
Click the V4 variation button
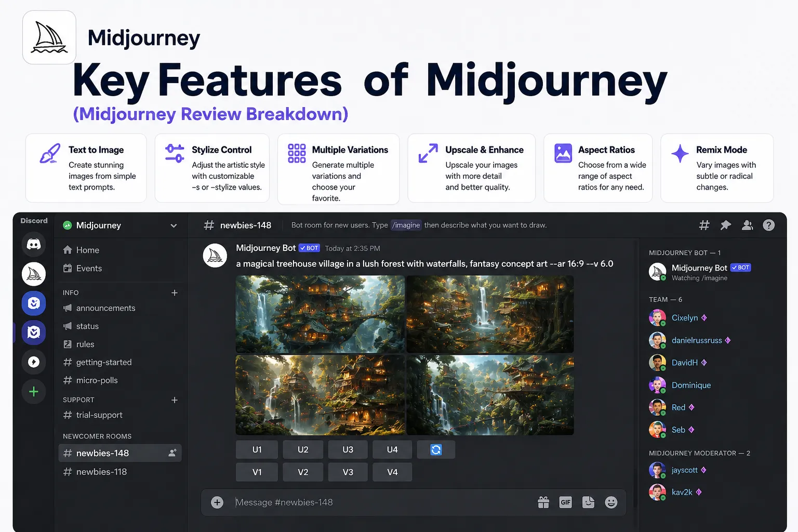pos(392,472)
